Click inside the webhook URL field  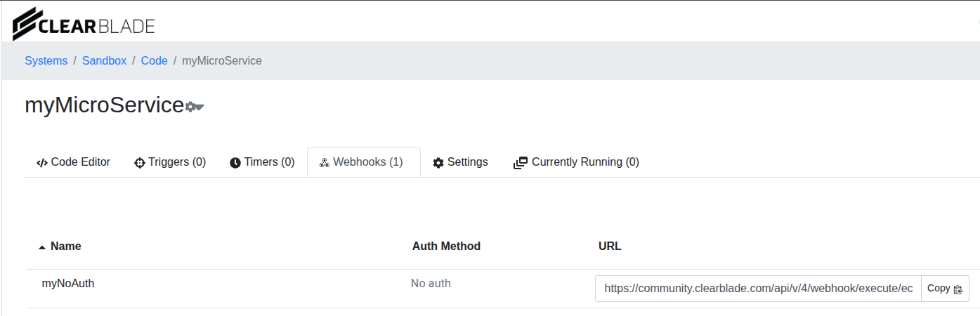pyautogui.click(x=757, y=289)
